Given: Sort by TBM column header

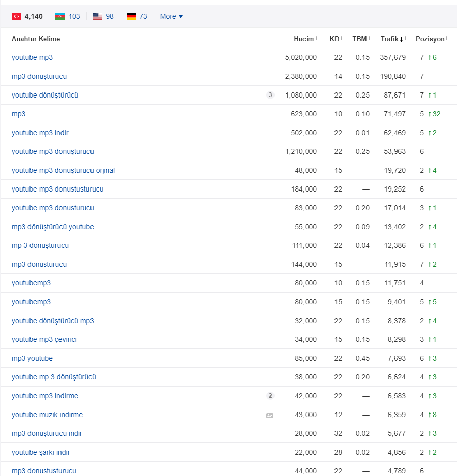Looking at the screenshot, I should [359, 39].
